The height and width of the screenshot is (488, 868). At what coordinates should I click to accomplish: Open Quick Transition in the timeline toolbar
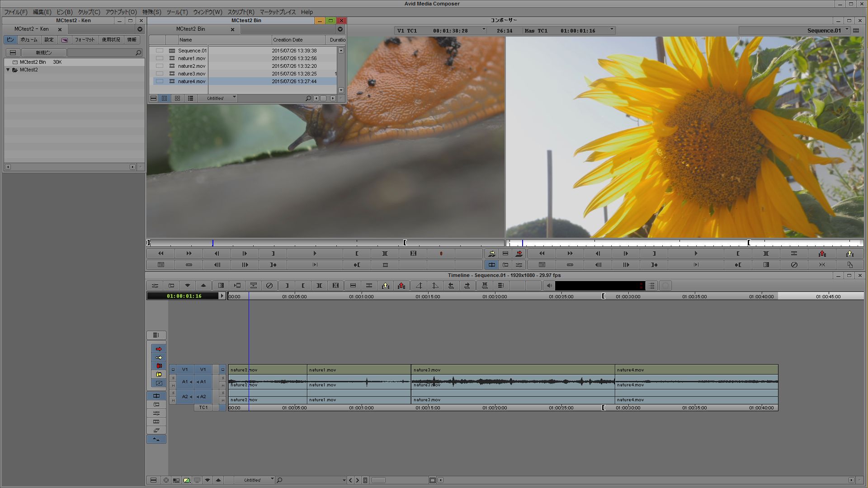[x=221, y=286]
